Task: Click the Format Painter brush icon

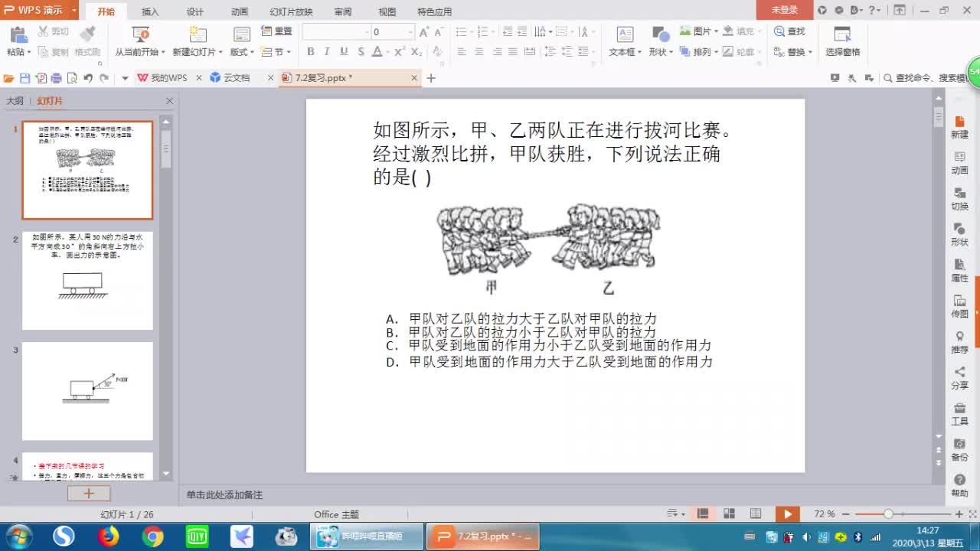Action: click(x=87, y=33)
